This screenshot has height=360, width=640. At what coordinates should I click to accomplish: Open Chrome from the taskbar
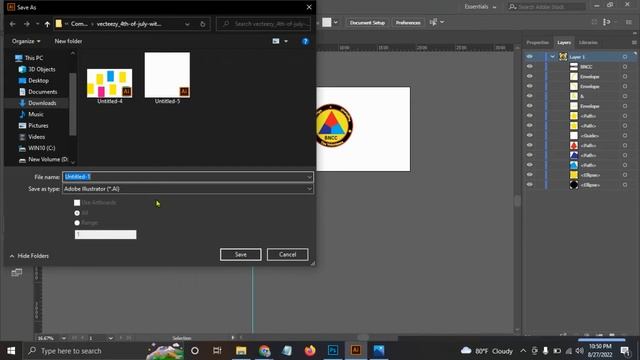pyautogui.click(x=264, y=350)
